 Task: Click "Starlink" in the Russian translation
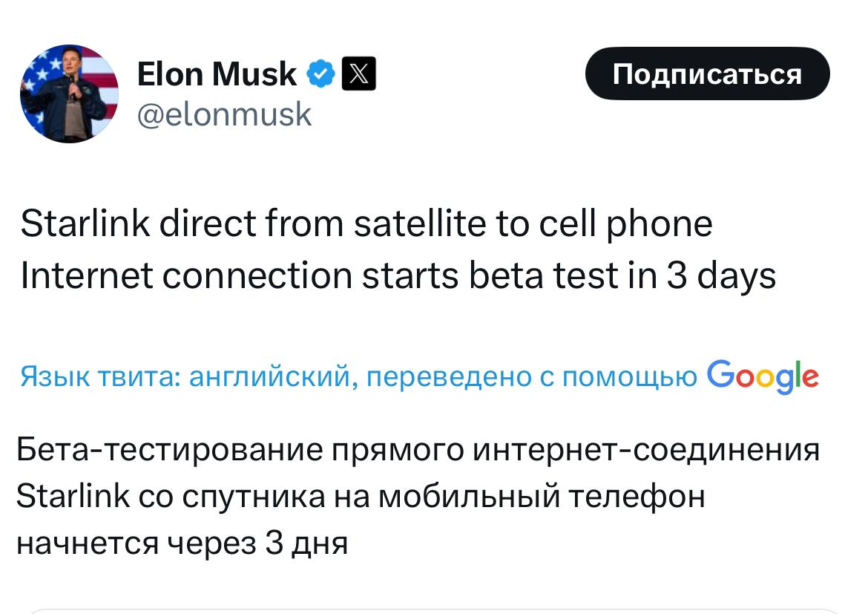tap(73, 495)
